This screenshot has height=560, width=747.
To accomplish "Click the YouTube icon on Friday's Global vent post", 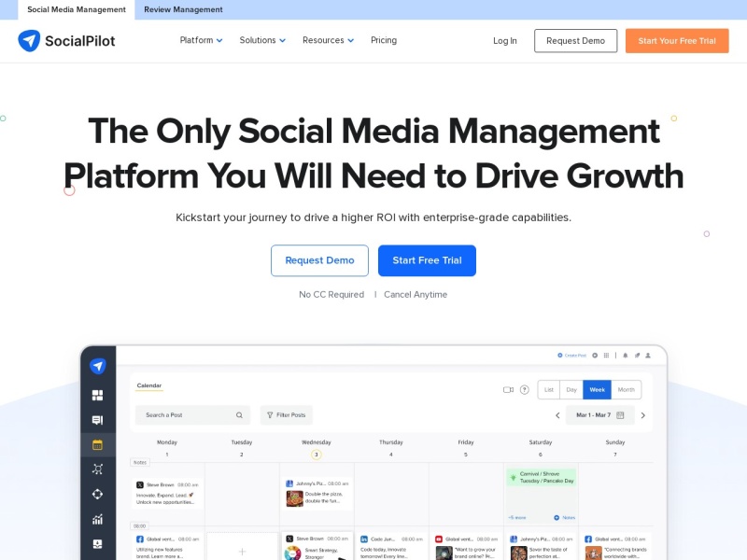I will [x=439, y=539].
